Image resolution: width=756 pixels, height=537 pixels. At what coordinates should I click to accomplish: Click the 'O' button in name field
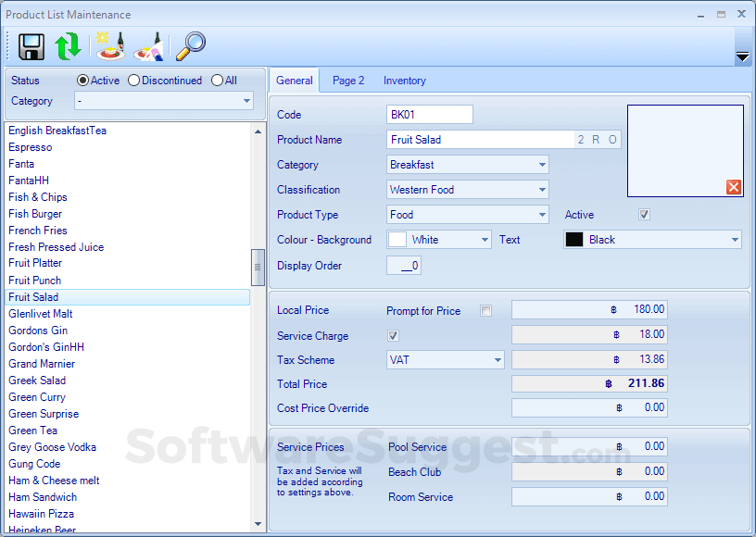pos(612,140)
